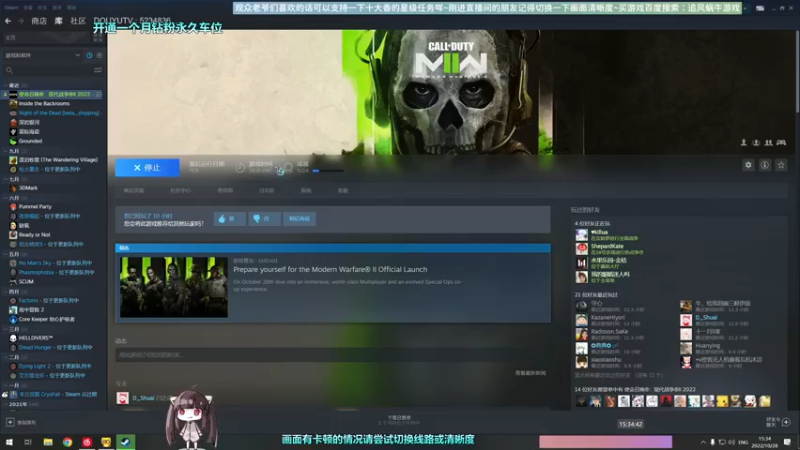
Task: Select Grounded in the library list
Action: coord(30,141)
